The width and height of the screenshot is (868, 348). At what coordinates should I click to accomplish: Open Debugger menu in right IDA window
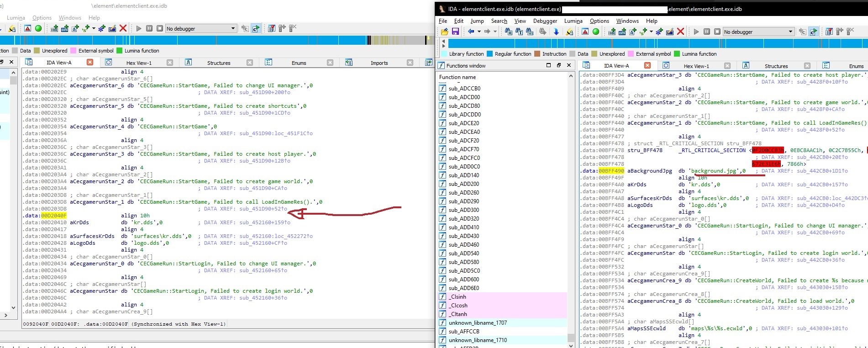tap(545, 21)
